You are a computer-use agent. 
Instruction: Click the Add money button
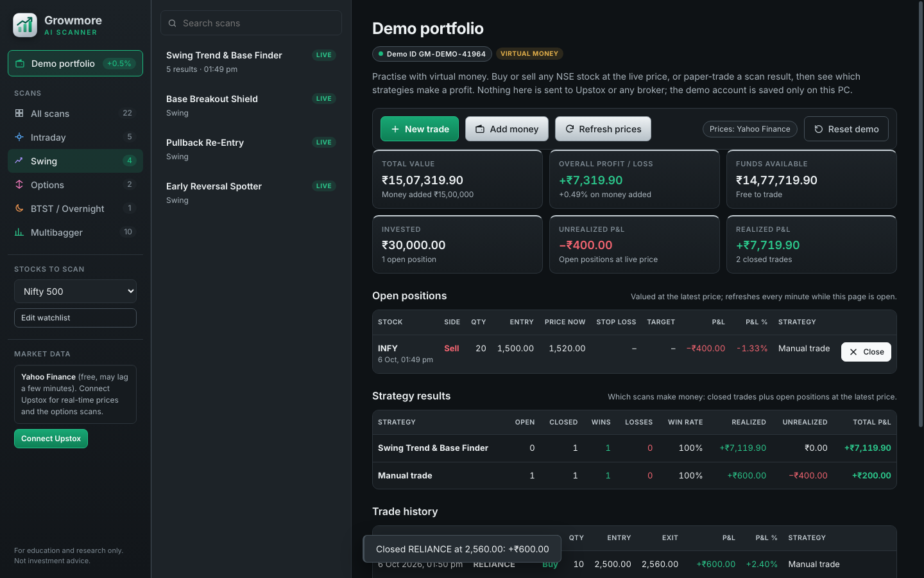click(x=507, y=129)
